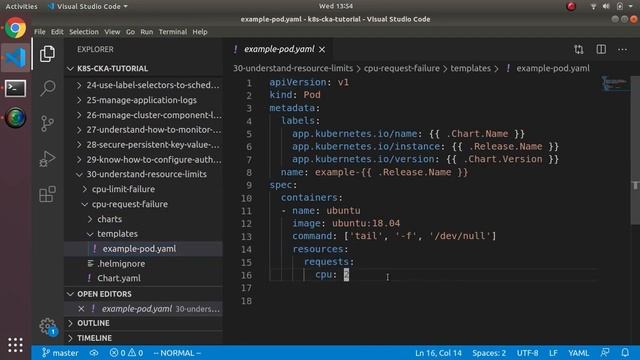Image resolution: width=640 pixels, height=360 pixels.
Task: Open the Go menu
Action: (130, 32)
